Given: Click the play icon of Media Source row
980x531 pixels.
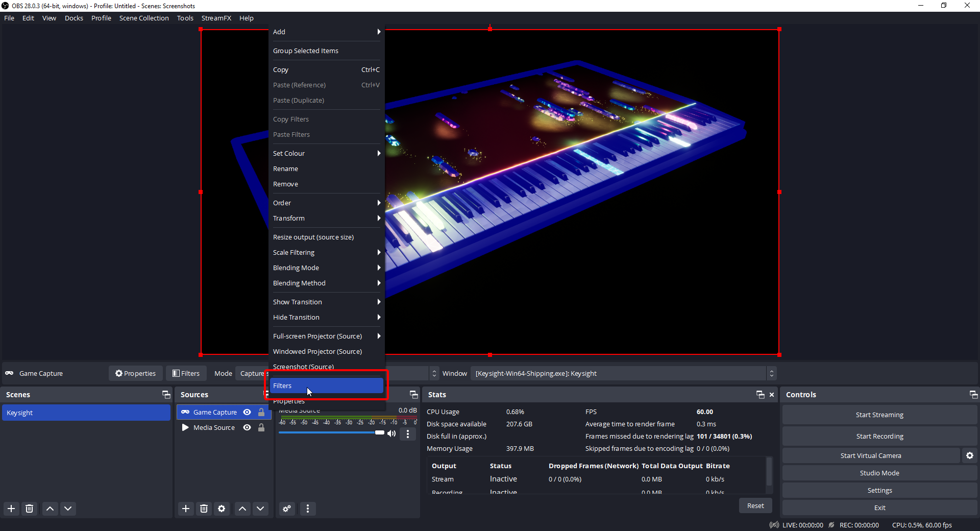Looking at the screenshot, I should [x=185, y=427].
